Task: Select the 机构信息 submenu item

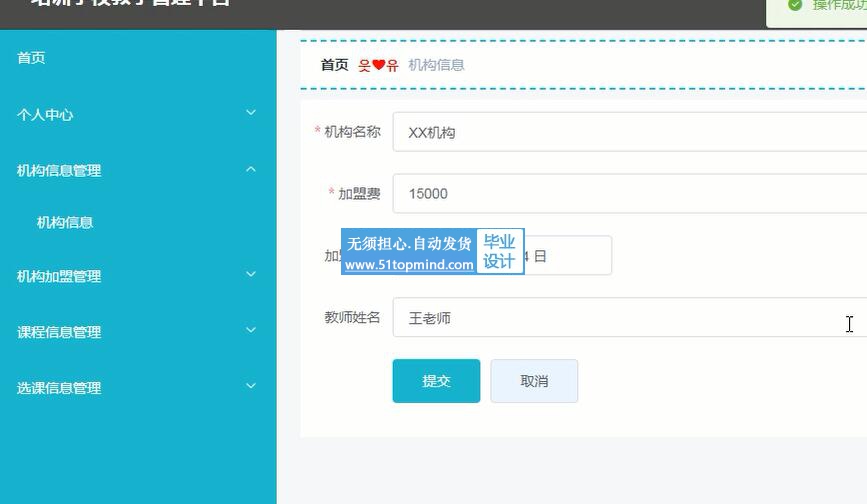Action: [65, 223]
